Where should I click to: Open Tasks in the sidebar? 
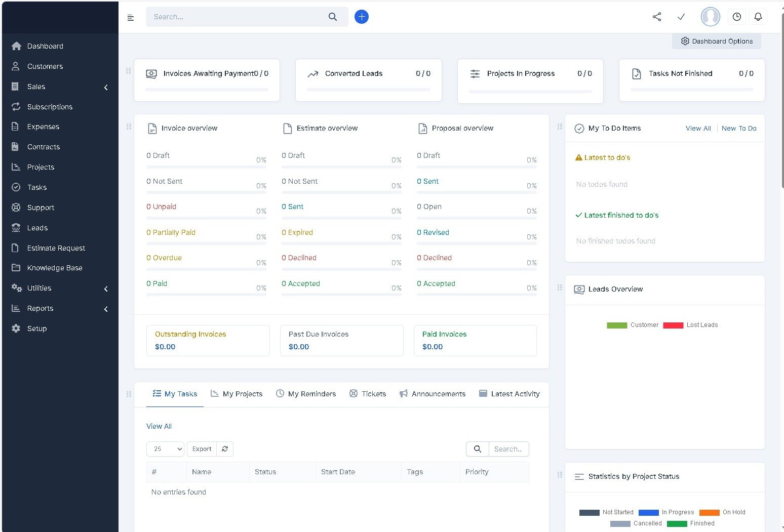click(x=60, y=187)
